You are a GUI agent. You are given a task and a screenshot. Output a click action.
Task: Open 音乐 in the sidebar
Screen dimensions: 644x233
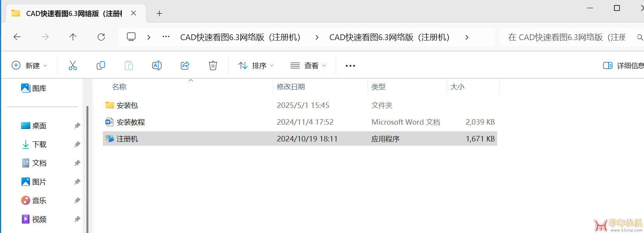(x=33, y=200)
